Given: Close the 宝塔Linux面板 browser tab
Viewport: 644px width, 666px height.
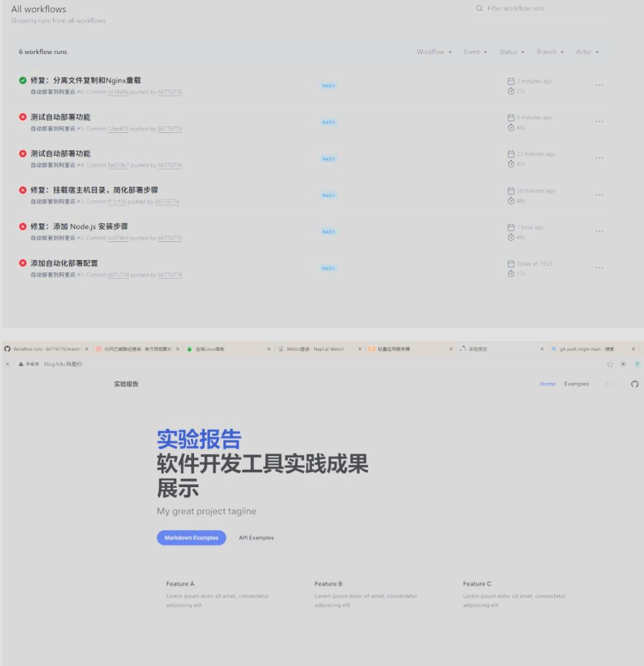Looking at the screenshot, I should pyautogui.click(x=269, y=348).
